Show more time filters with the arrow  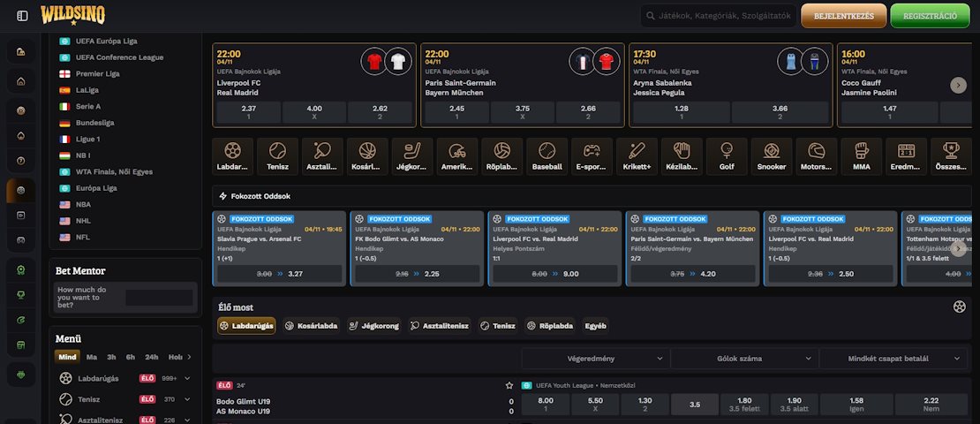coord(189,357)
